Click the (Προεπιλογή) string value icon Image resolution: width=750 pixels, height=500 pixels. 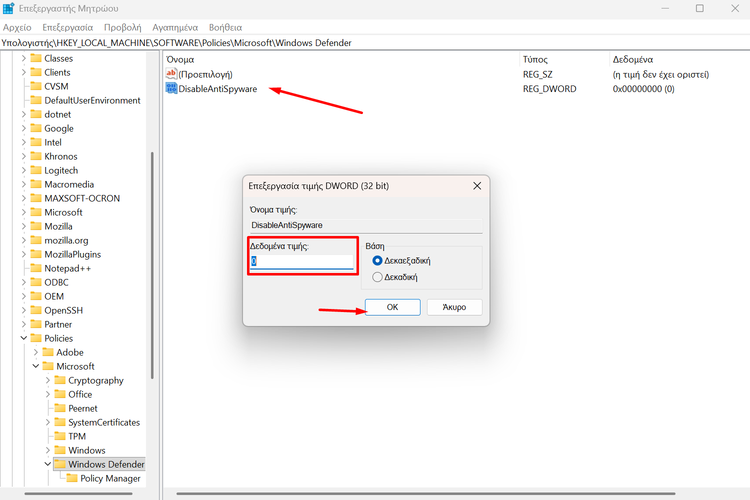pyautogui.click(x=171, y=74)
